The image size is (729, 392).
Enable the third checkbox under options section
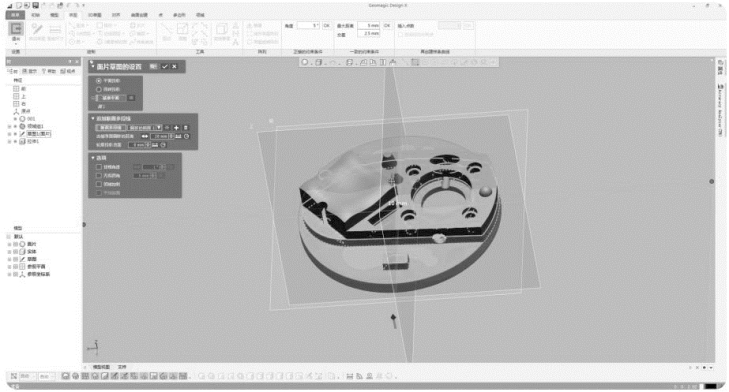99,184
